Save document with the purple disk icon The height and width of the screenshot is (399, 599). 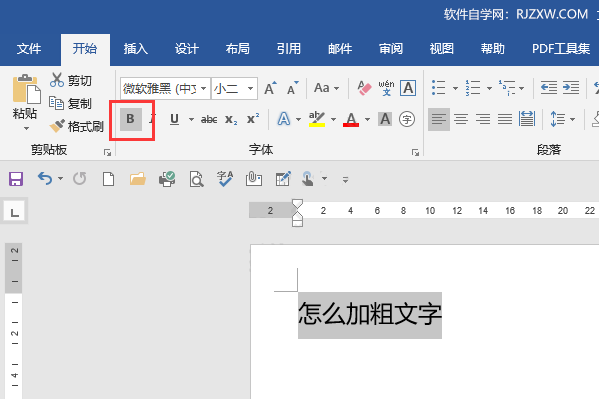tap(16, 178)
